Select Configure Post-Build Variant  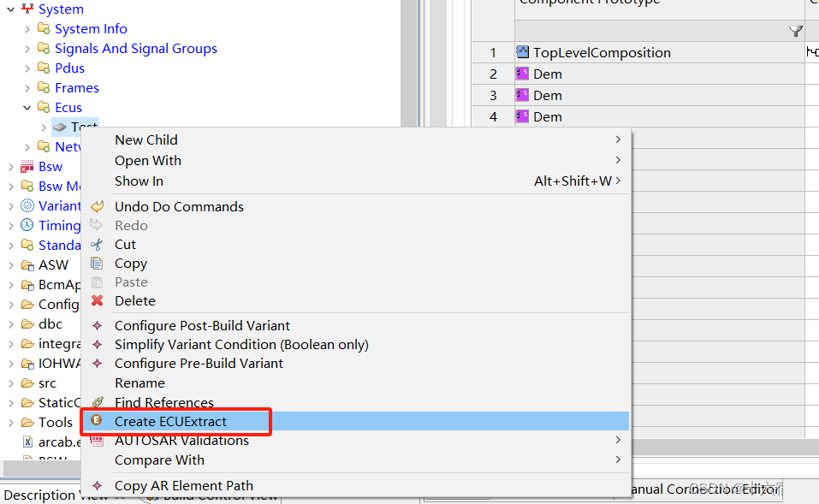point(202,325)
